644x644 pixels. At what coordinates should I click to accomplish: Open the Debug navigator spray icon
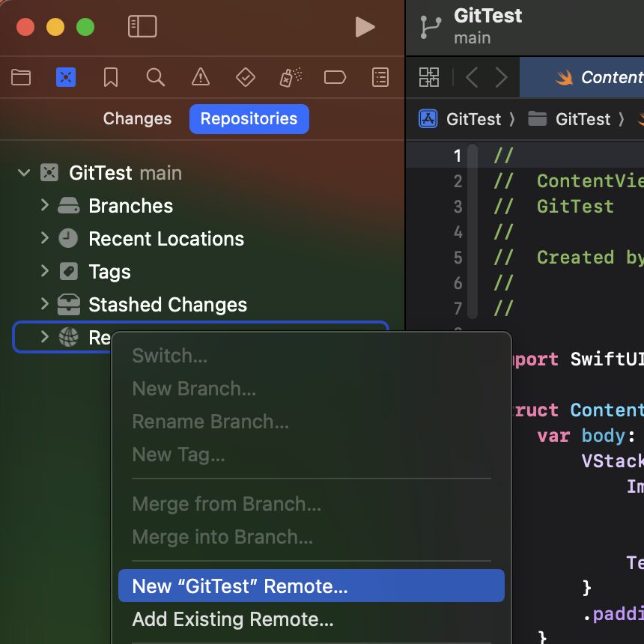pyautogui.click(x=291, y=77)
